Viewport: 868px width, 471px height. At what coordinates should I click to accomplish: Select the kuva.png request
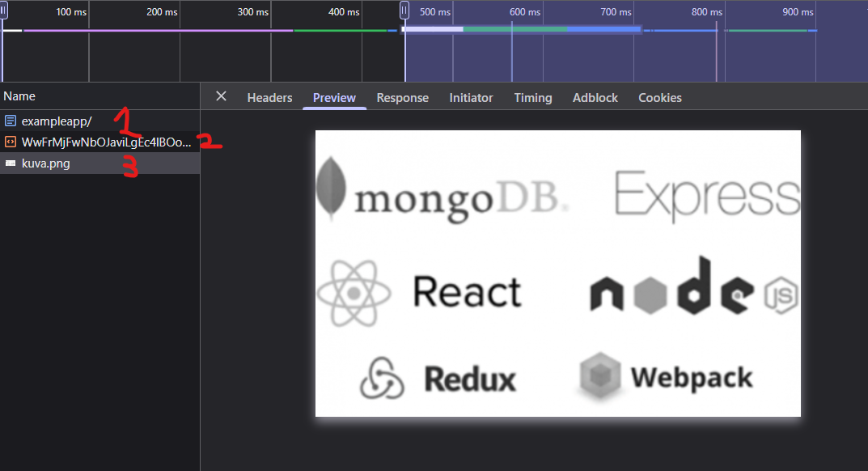[46, 163]
